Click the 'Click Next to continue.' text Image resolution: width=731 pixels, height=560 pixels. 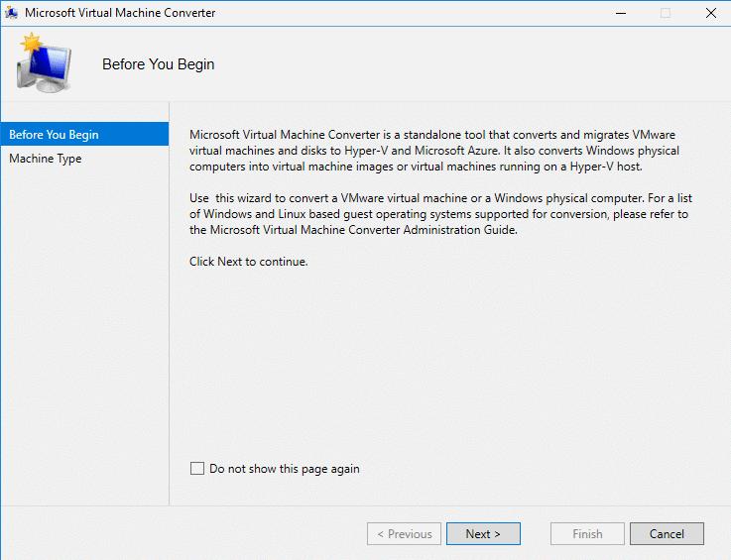coord(249,262)
